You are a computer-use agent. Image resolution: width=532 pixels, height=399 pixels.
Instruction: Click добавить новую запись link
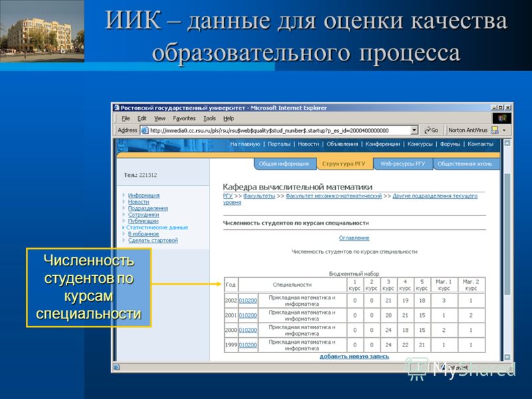click(x=354, y=356)
